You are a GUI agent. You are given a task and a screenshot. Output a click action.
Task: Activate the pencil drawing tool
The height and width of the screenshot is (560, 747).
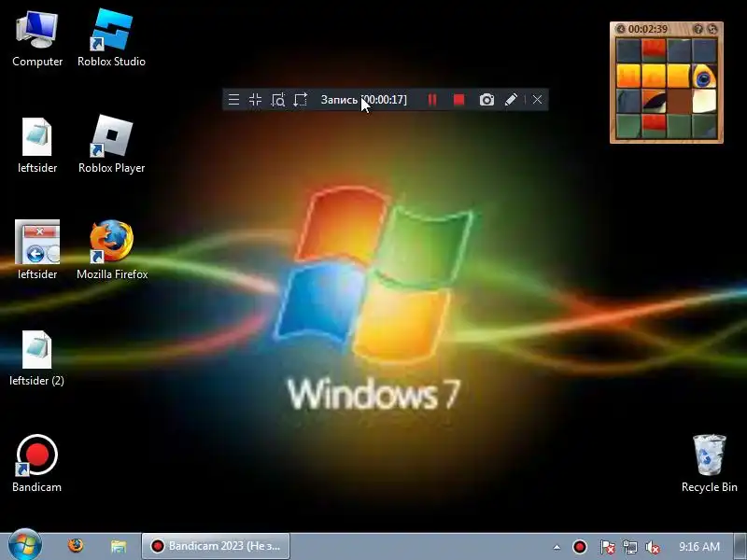coord(511,100)
